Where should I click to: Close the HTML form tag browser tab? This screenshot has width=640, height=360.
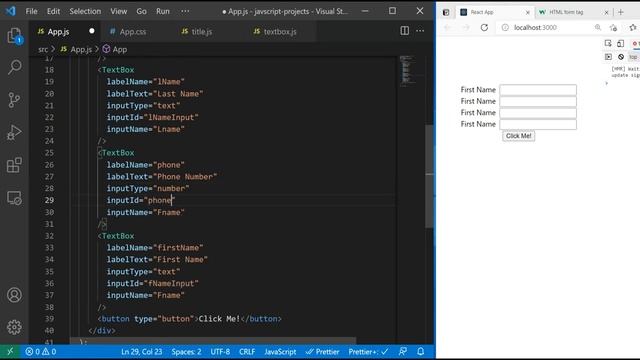pyautogui.click(x=606, y=12)
